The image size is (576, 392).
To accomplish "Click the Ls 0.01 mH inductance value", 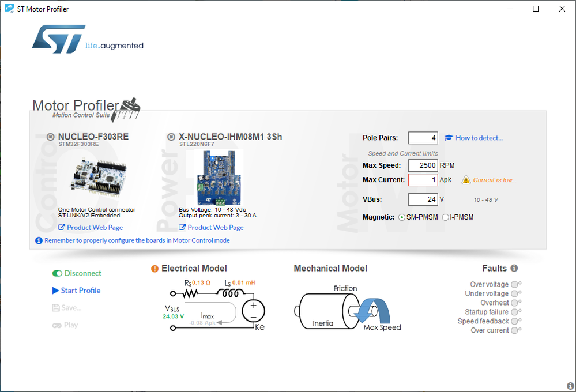I will pyautogui.click(x=243, y=282).
